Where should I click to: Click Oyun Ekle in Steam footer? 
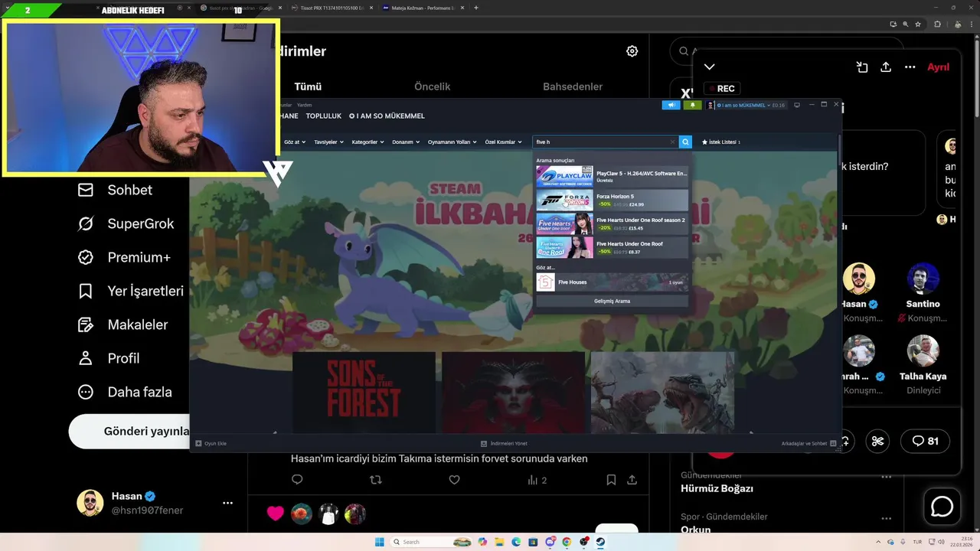coord(211,443)
